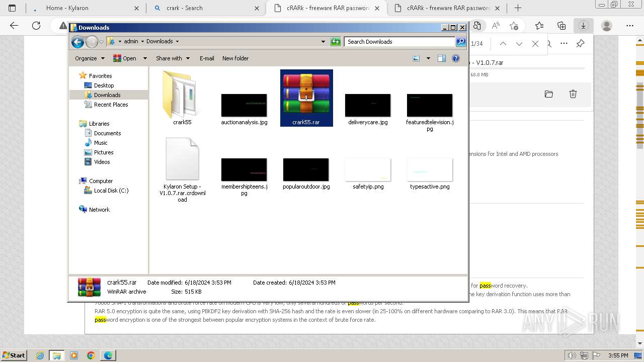This screenshot has width=644, height=362.
Task: Click admin in the address breadcrumb
Action: coord(131,42)
